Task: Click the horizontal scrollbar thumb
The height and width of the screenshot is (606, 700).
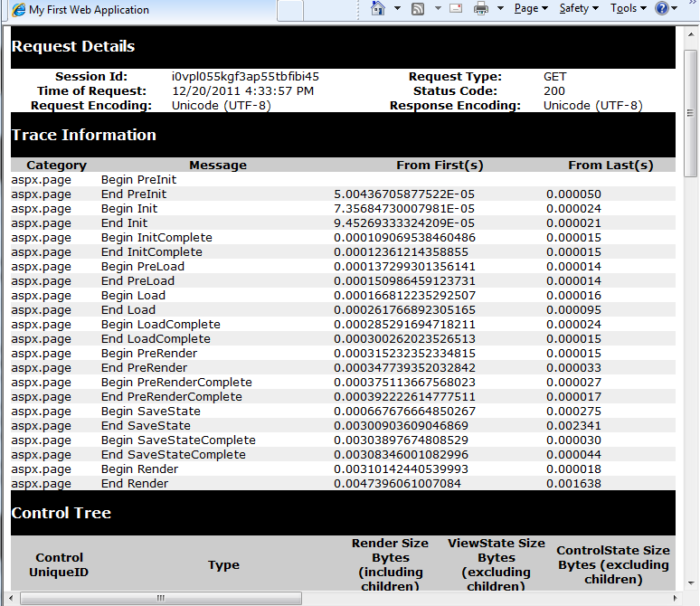Action: click(161, 598)
